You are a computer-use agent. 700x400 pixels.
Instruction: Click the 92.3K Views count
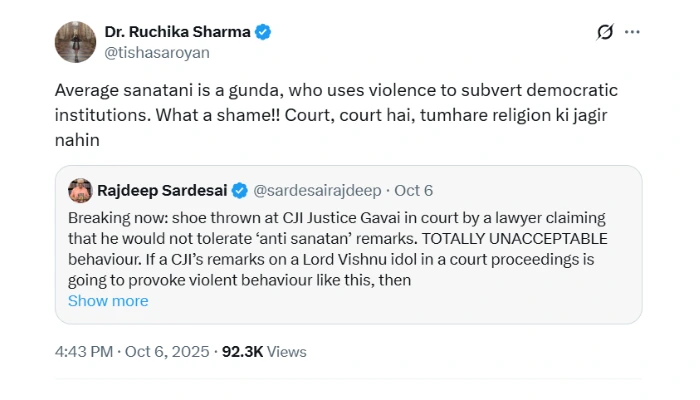tap(264, 352)
